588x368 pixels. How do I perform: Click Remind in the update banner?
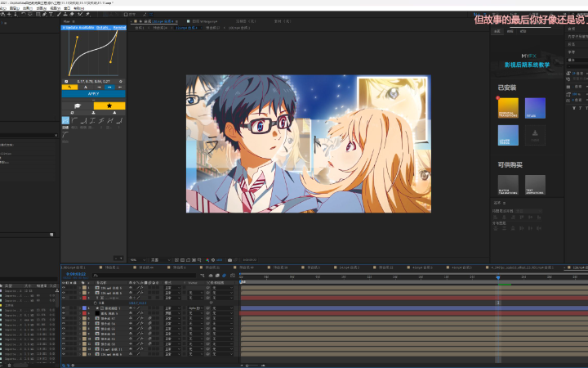pyautogui.click(x=119, y=28)
